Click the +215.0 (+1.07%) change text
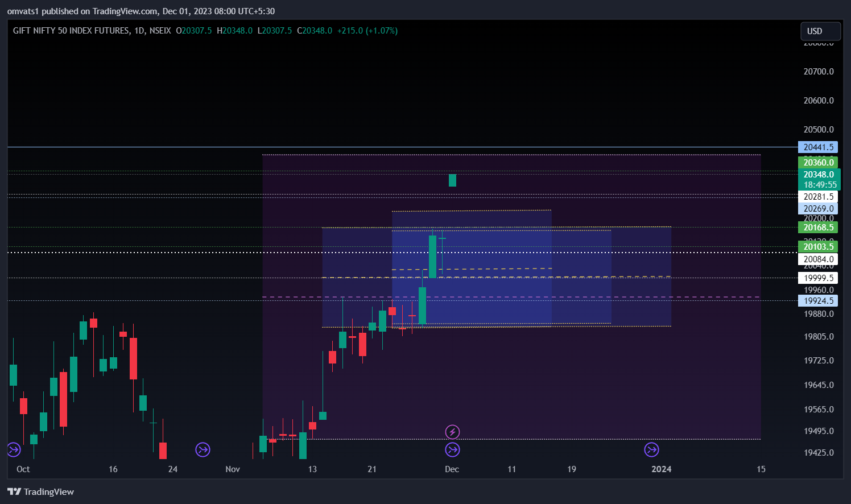 [367, 31]
